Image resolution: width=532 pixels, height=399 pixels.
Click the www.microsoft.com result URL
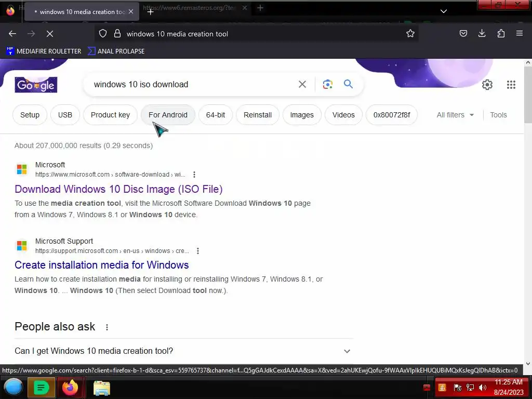point(110,175)
